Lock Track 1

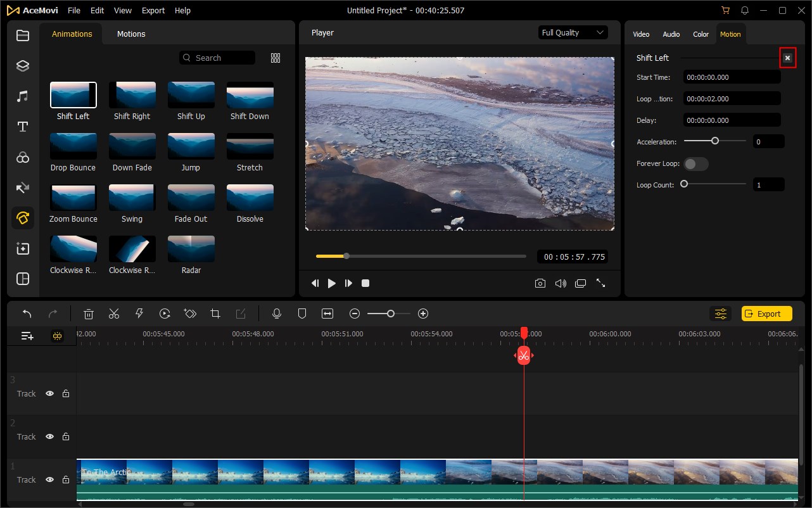(66, 479)
